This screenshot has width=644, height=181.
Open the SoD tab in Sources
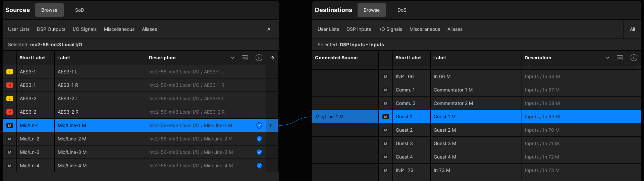(79, 10)
